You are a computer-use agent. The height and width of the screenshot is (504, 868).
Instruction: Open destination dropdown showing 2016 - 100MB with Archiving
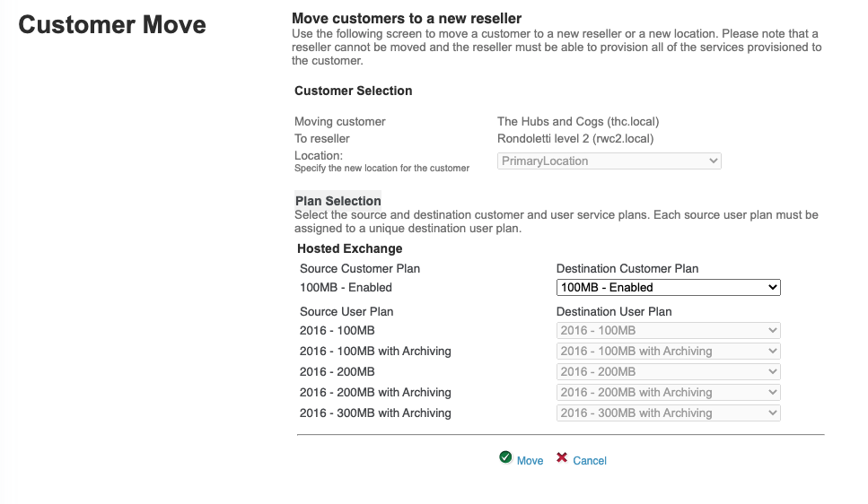(668, 352)
